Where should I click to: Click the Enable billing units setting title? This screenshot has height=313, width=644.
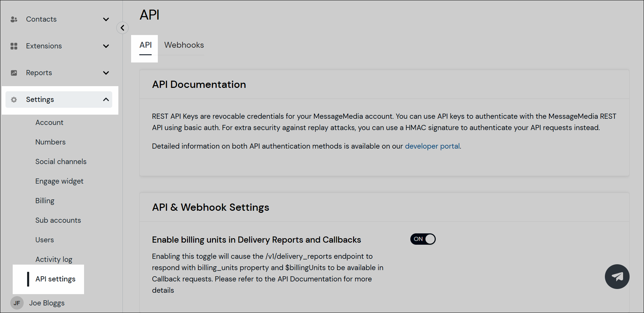click(x=256, y=240)
